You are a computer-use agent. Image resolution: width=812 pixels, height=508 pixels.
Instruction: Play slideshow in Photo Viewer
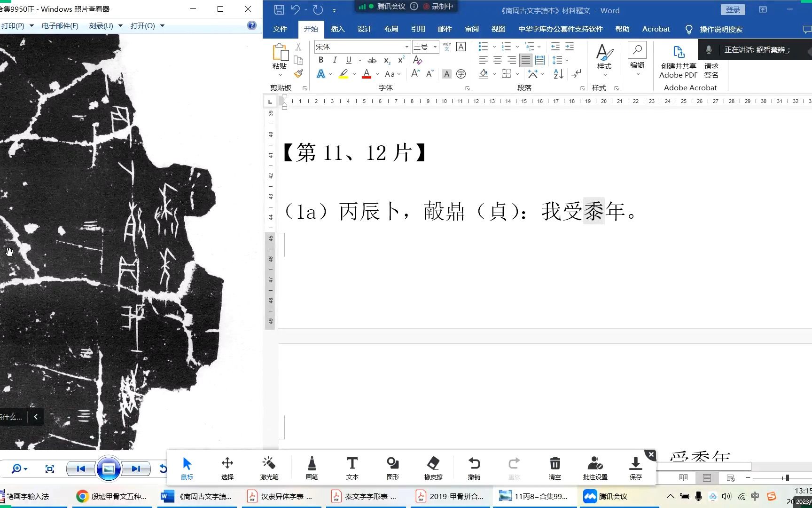(x=109, y=468)
